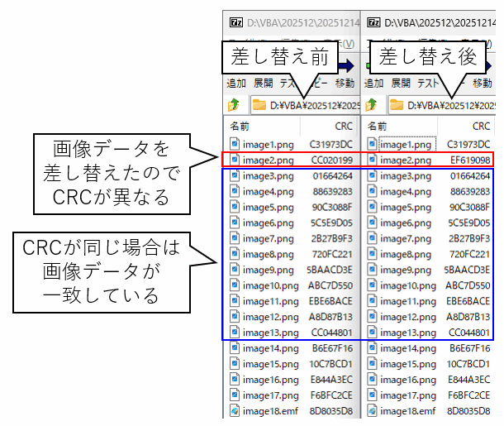Click the CRC value 2B27B9F3 in right window
The width and height of the screenshot is (504, 426).
click(469, 238)
